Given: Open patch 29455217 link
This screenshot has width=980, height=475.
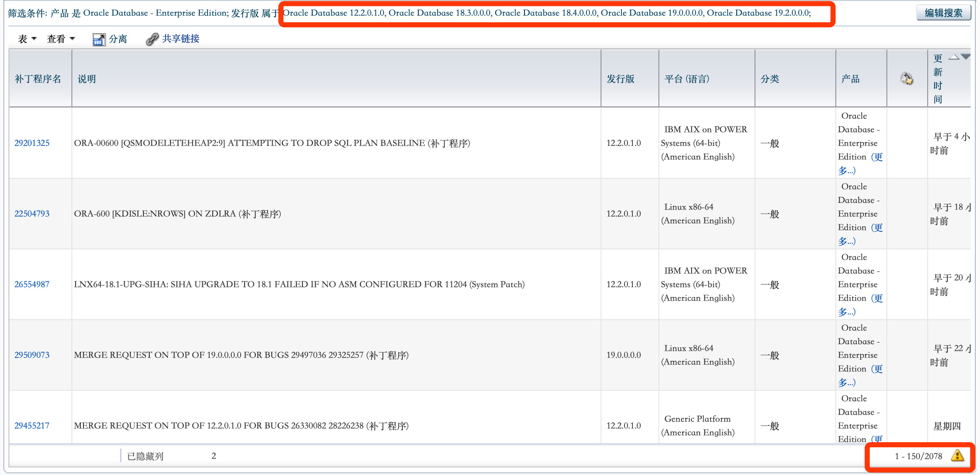Looking at the screenshot, I should (32, 426).
